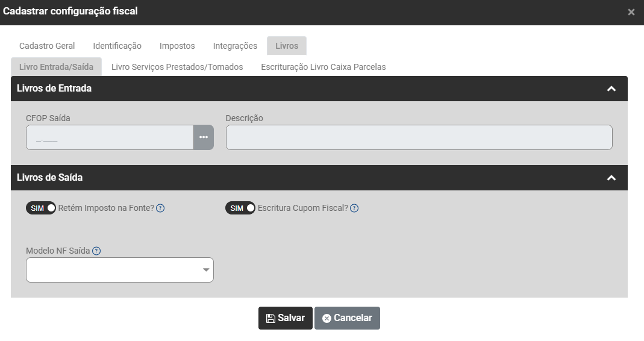Close the Cadastrar configuração fiscal dialog
The width and height of the screenshot is (644, 341).
coord(631,12)
